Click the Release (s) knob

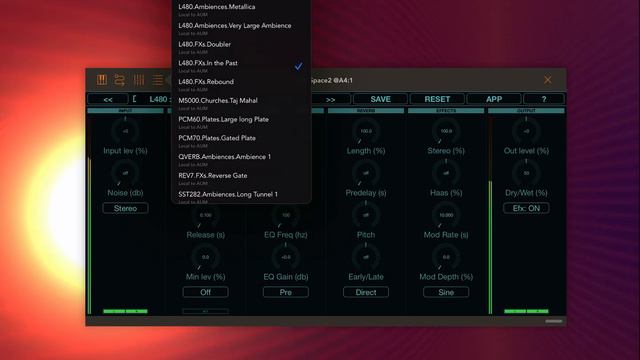pyautogui.click(x=205, y=215)
